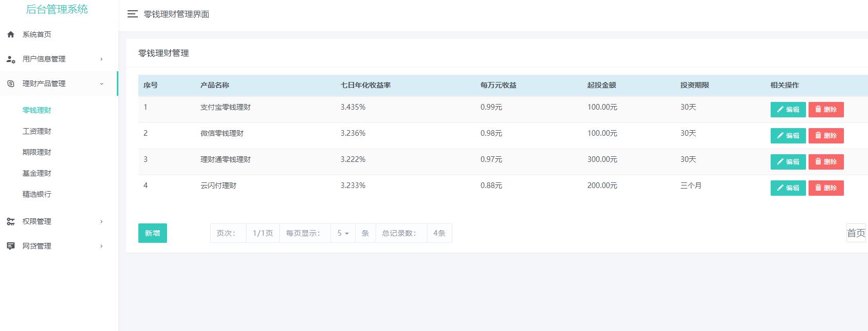Click the 3.233% yield value
Screen dimensions: 868x331
click(353, 185)
